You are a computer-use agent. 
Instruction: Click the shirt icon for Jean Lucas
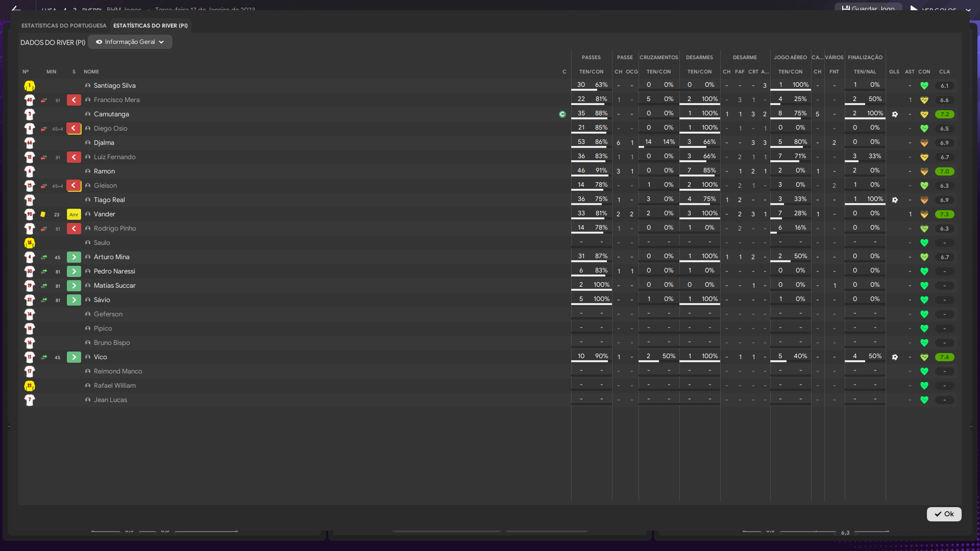point(30,400)
